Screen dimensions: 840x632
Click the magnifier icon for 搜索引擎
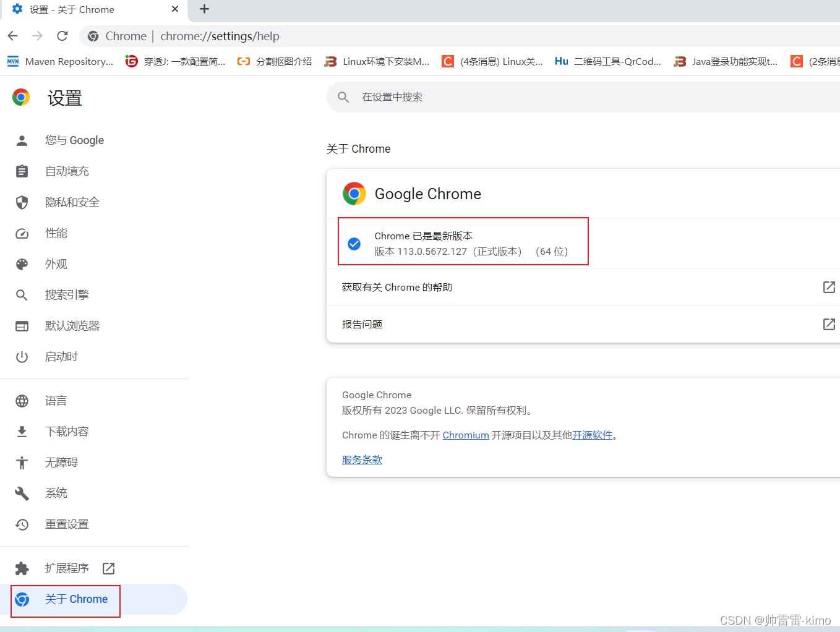22,295
